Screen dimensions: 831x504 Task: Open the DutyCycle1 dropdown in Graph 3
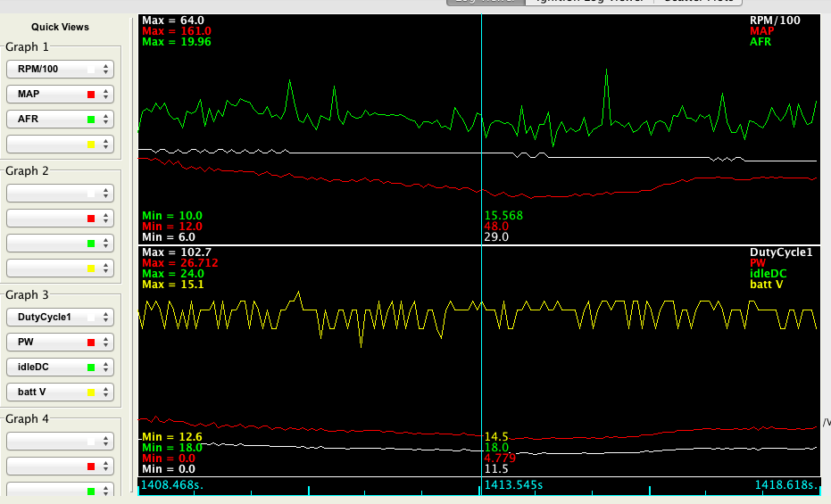[59, 317]
